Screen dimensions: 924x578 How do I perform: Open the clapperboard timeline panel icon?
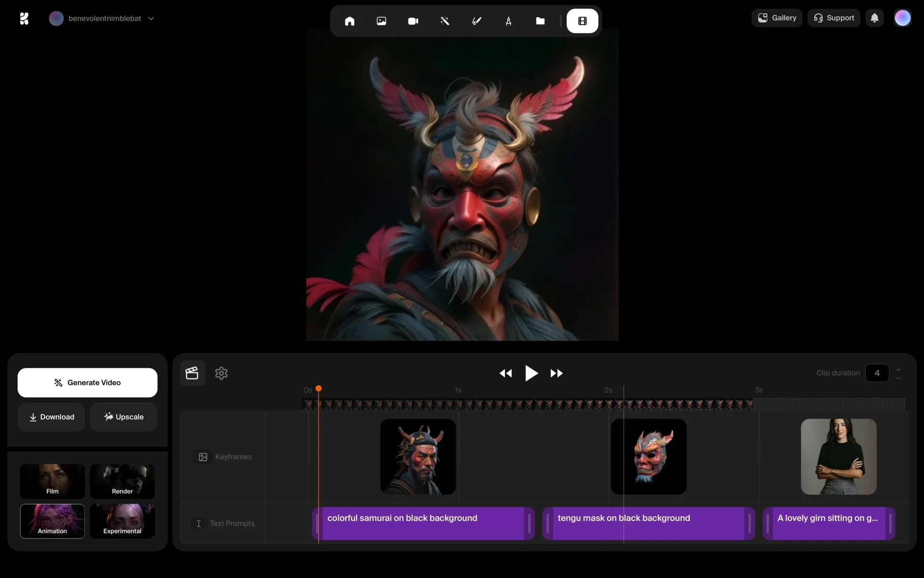192,373
